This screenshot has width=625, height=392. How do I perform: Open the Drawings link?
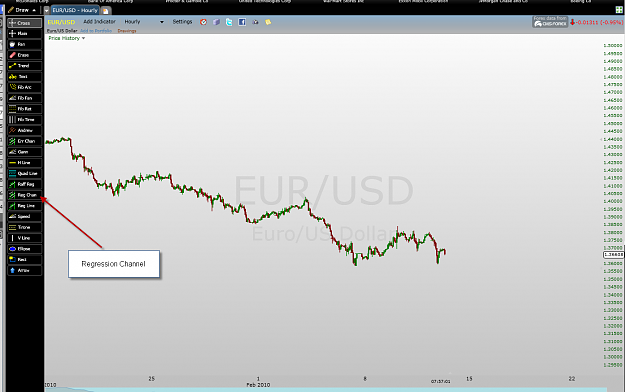pyautogui.click(x=127, y=31)
